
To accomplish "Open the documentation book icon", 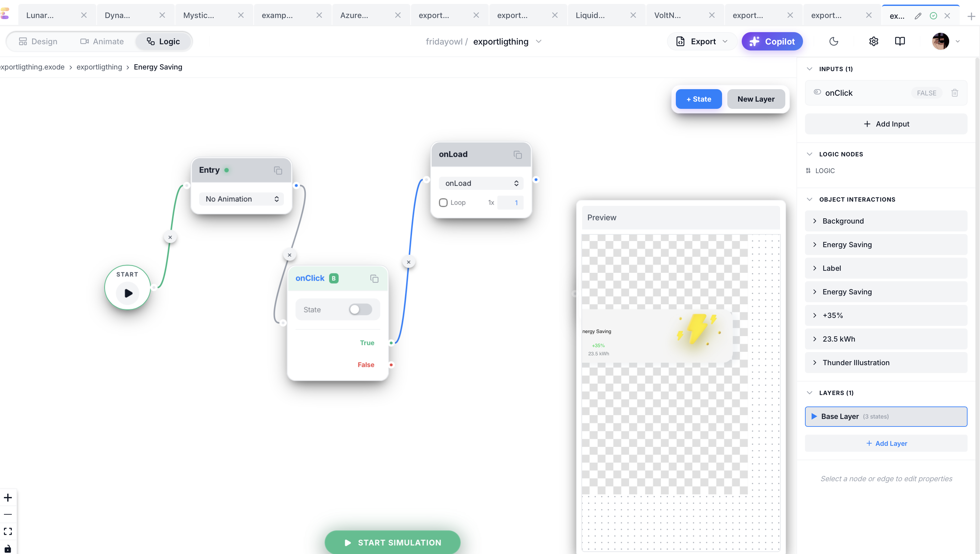I will 900,41.
